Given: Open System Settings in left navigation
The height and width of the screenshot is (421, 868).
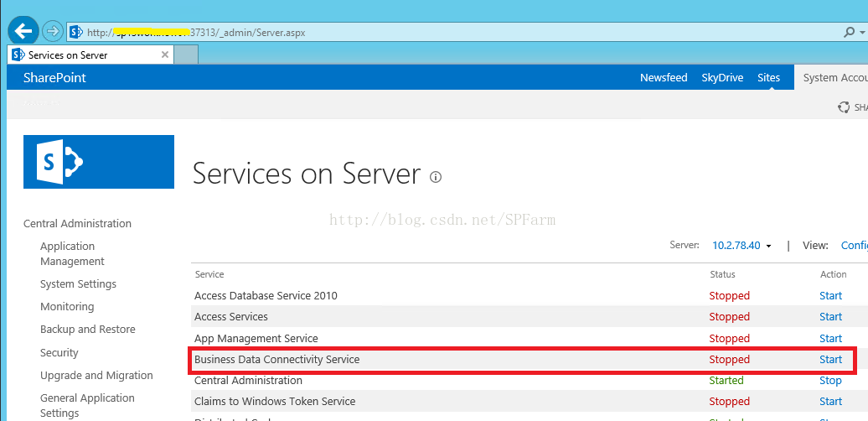Looking at the screenshot, I should (78, 284).
